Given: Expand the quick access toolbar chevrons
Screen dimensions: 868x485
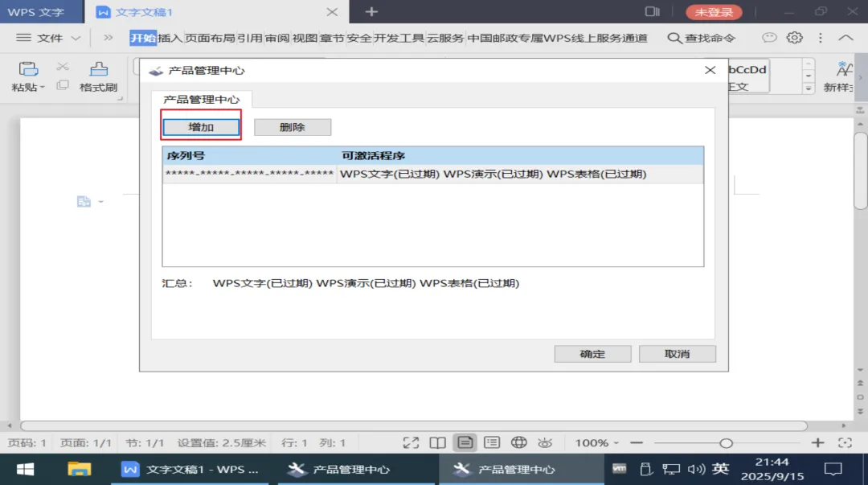Looking at the screenshot, I should [x=108, y=38].
